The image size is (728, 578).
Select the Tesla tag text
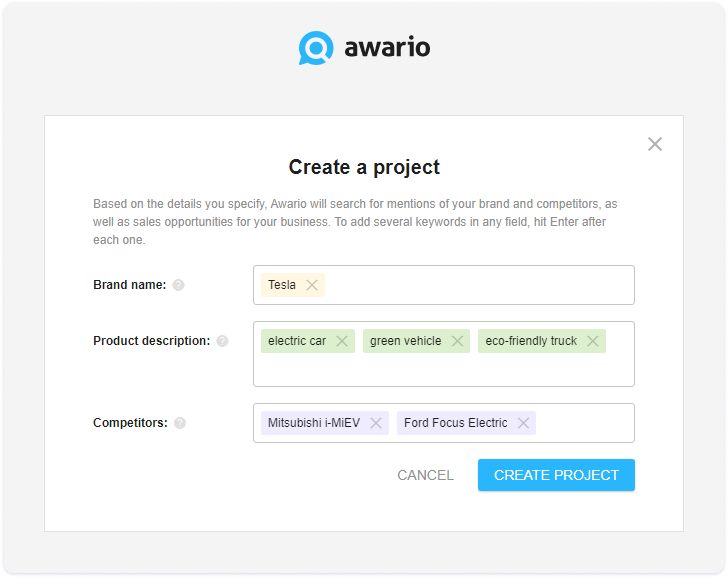click(282, 285)
